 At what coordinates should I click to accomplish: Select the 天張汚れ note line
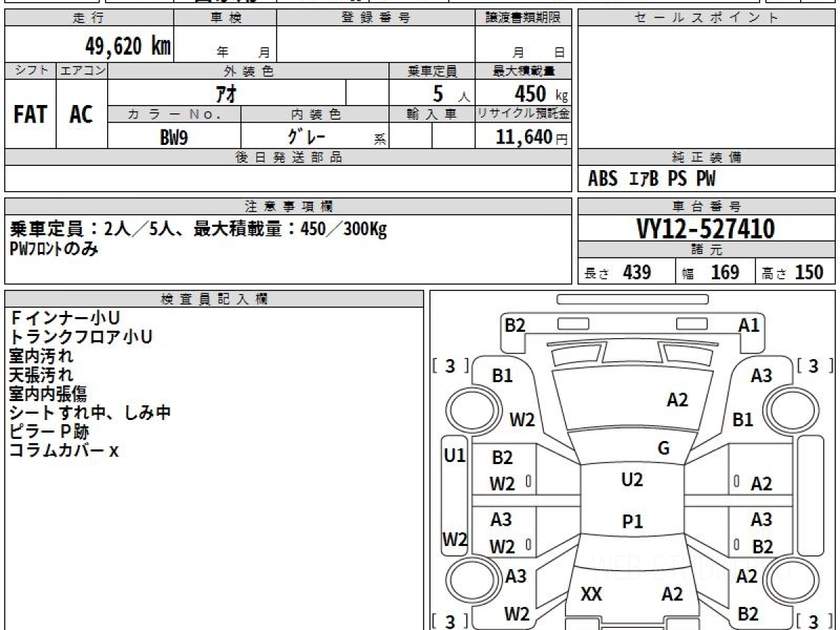tap(41, 375)
